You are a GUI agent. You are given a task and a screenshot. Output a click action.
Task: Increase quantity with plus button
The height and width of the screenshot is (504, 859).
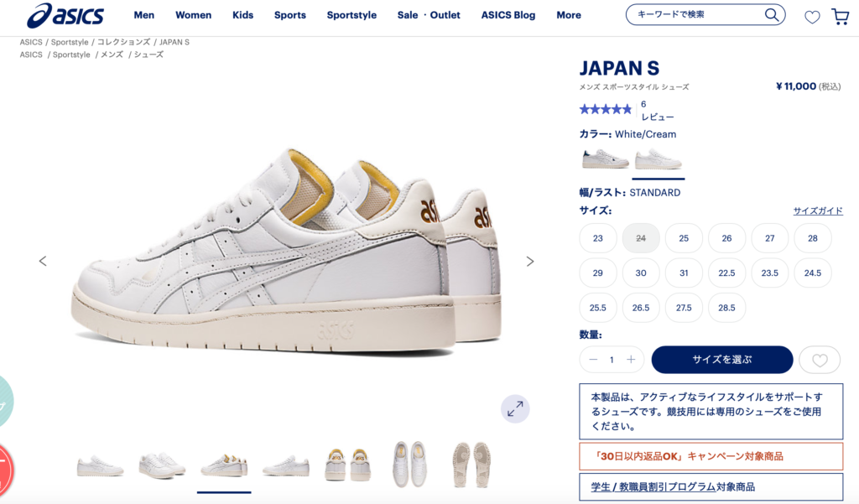[631, 360]
